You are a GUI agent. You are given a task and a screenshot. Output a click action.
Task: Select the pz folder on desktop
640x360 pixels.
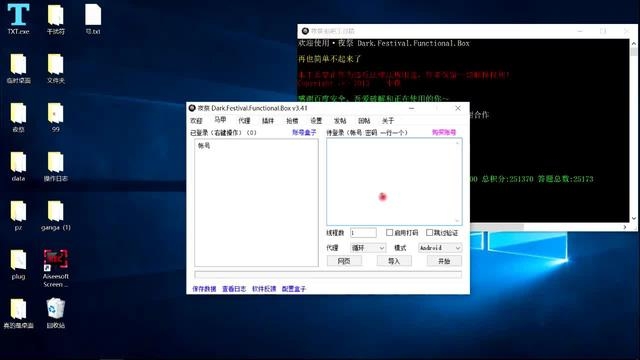click(18, 215)
